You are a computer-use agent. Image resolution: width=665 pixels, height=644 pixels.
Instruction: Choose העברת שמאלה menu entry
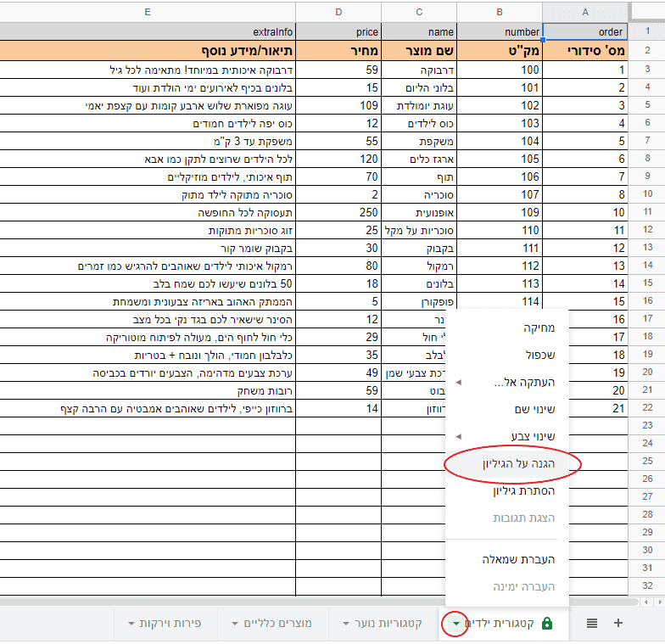coord(507,560)
